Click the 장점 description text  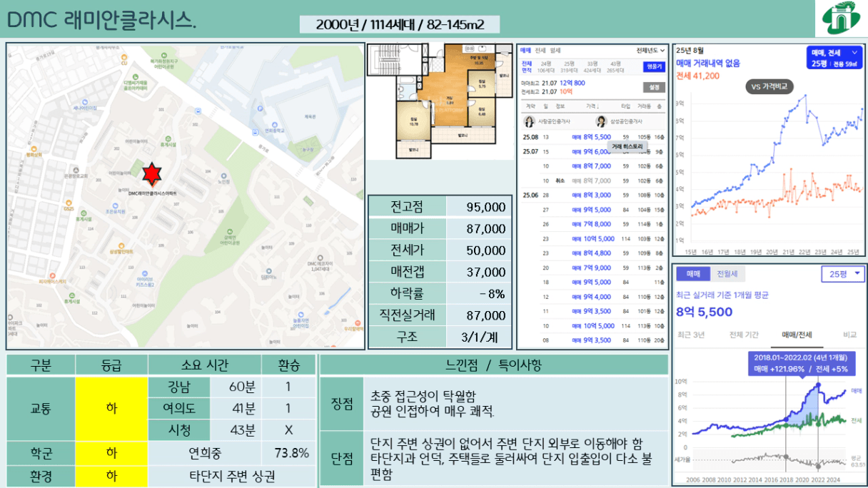pos(433,403)
